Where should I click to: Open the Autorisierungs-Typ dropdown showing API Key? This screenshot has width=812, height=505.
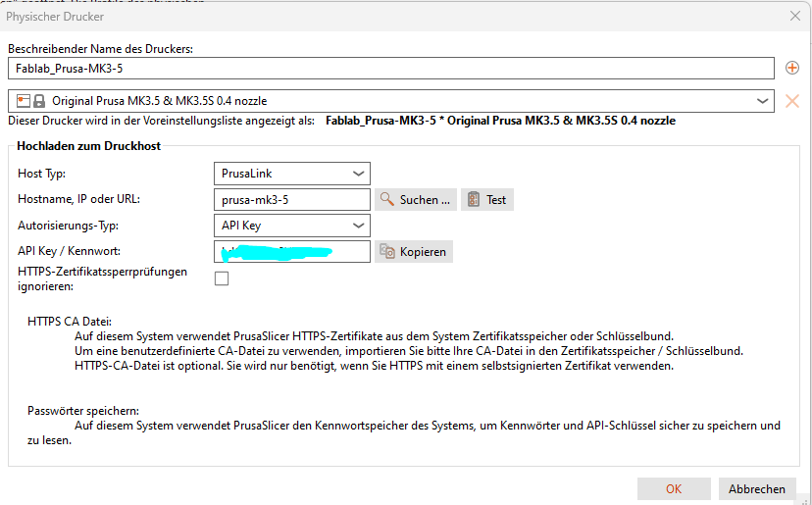[x=291, y=226]
